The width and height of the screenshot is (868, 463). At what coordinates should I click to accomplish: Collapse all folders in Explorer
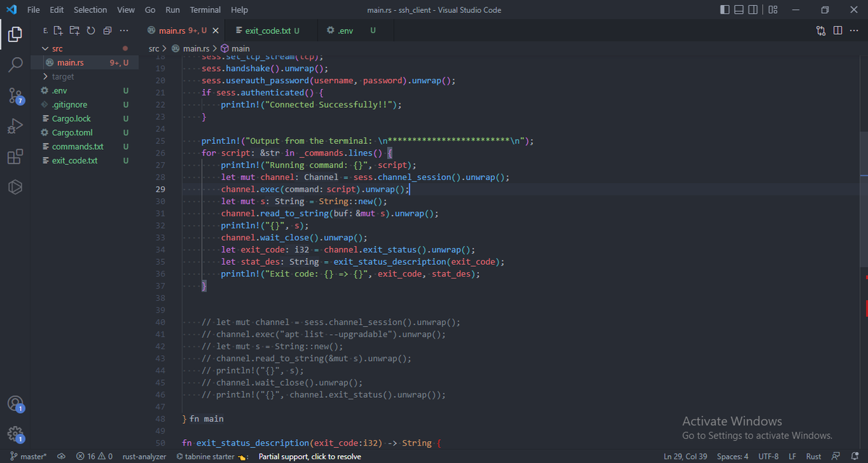point(107,30)
